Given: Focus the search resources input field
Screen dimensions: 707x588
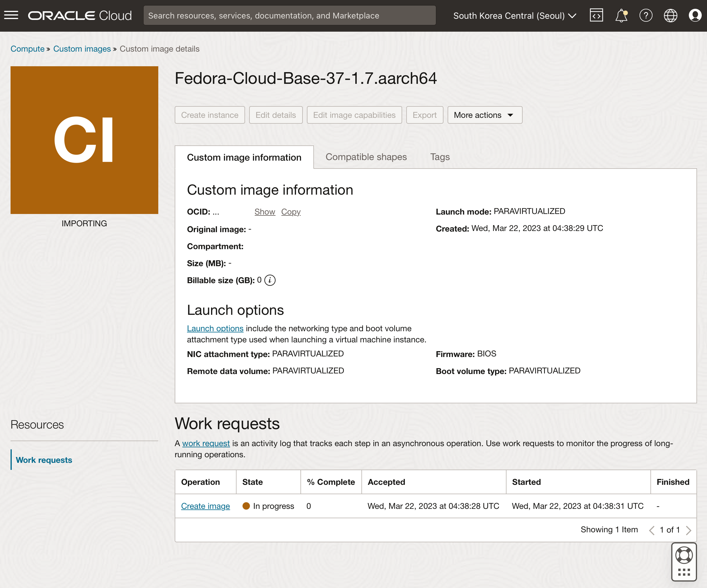Looking at the screenshot, I should click(x=290, y=16).
